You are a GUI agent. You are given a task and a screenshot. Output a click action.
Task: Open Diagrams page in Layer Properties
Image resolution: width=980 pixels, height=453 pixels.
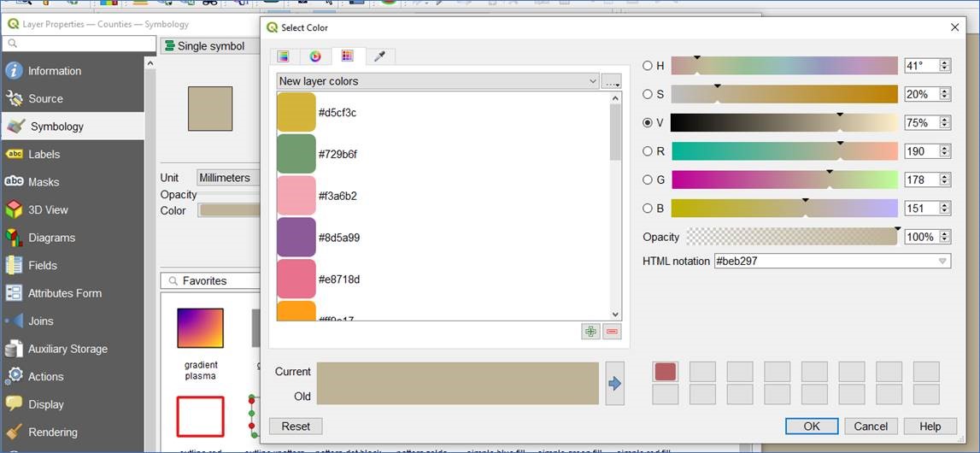73,238
